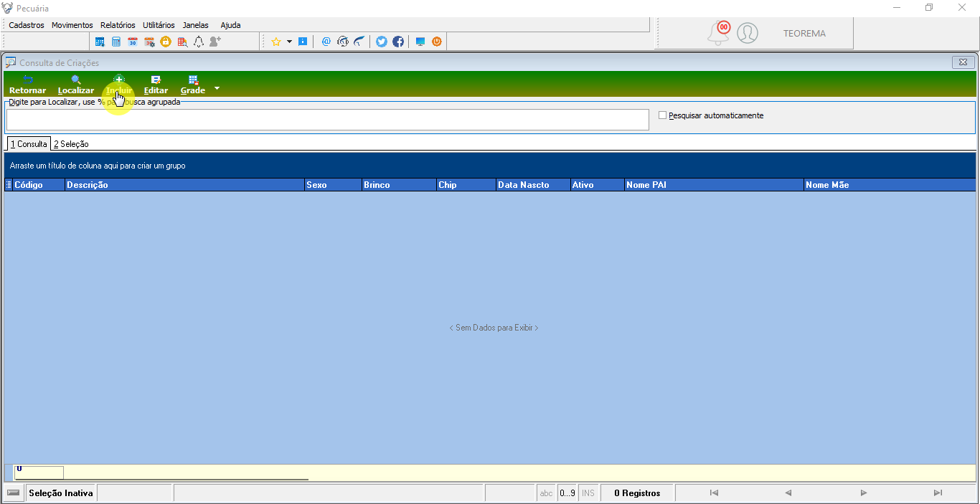Go to the previous record navigation button

(x=788, y=493)
